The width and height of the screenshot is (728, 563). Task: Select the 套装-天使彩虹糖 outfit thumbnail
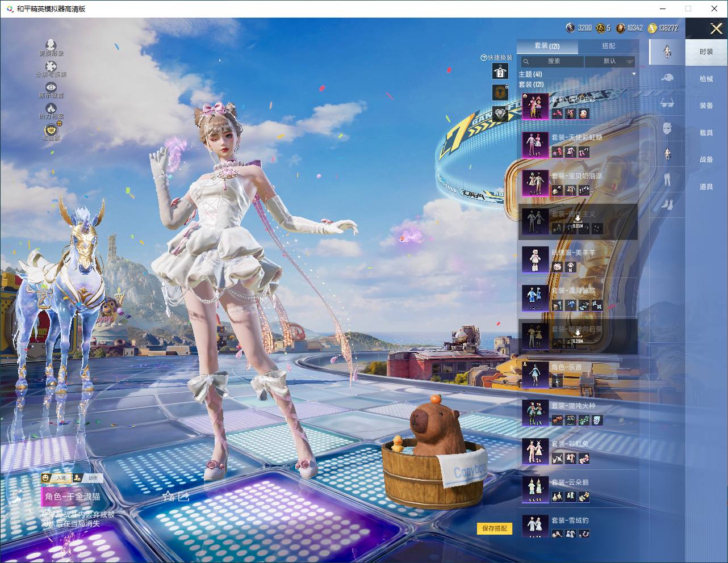click(535, 145)
